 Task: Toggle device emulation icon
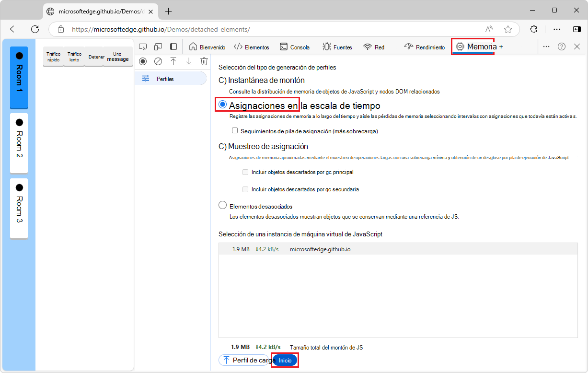(158, 47)
